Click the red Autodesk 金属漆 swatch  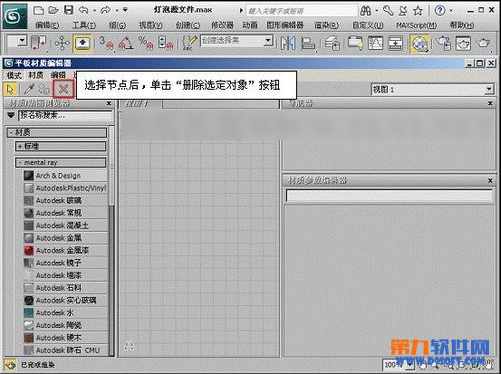tap(29, 250)
